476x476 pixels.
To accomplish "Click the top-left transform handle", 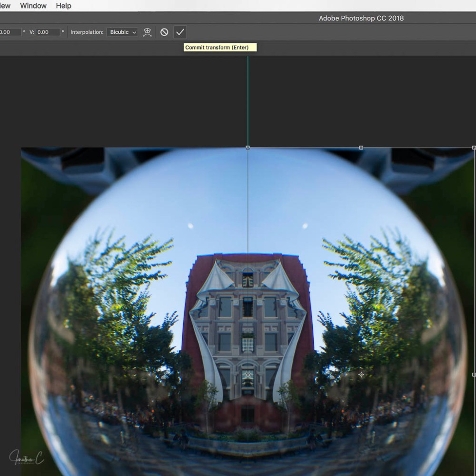I will click(248, 148).
